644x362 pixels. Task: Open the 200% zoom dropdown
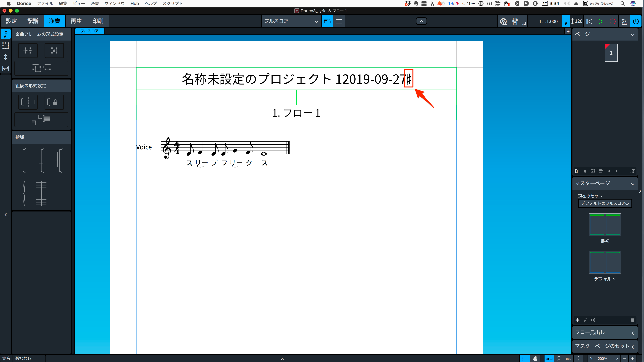coord(607,359)
